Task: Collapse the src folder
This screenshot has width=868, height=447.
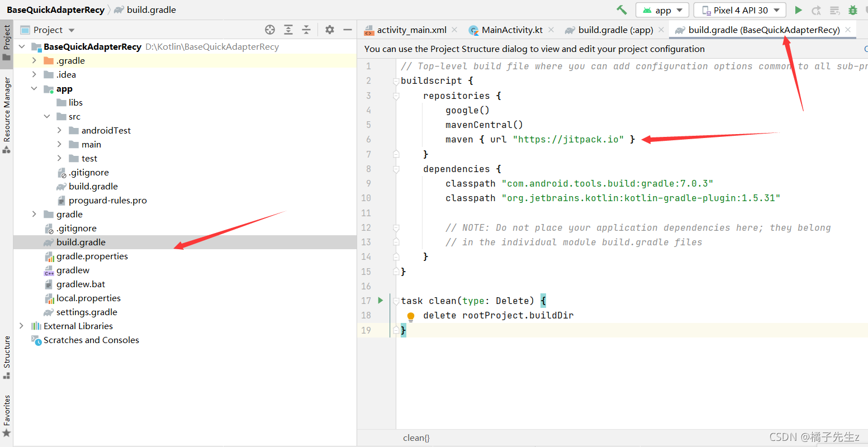Action: [47, 116]
